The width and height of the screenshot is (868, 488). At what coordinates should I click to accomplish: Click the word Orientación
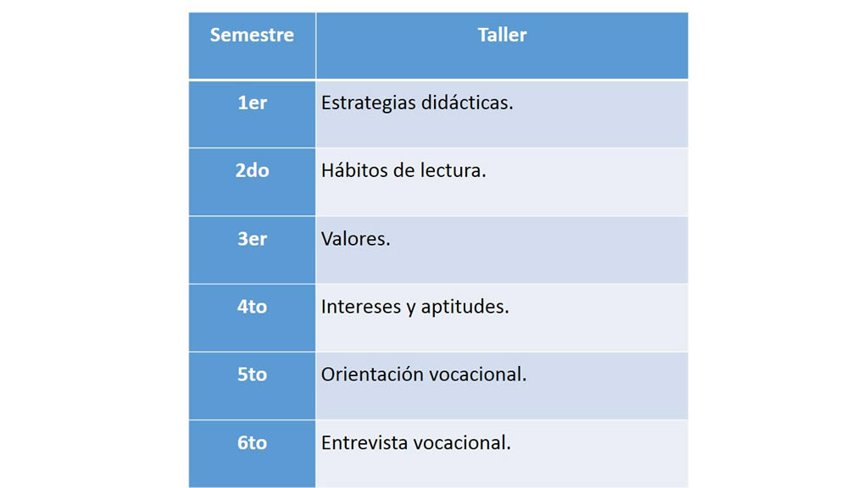coord(372,374)
